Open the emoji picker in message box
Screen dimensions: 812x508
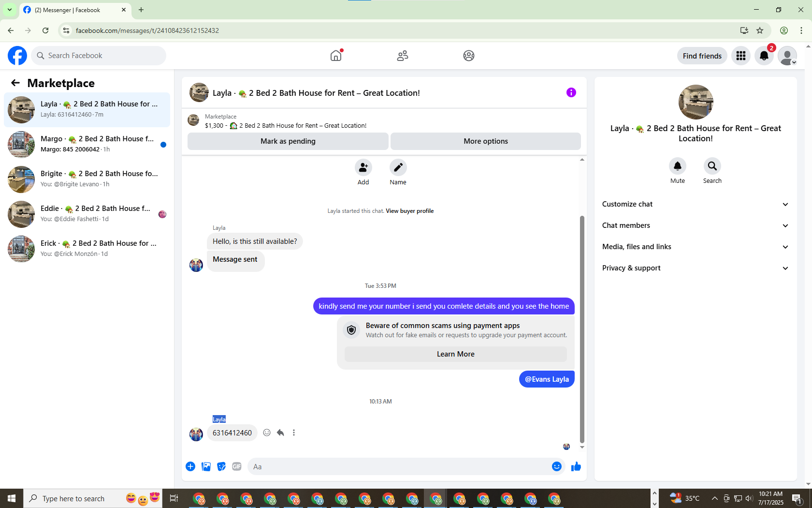click(x=557, y=466)
